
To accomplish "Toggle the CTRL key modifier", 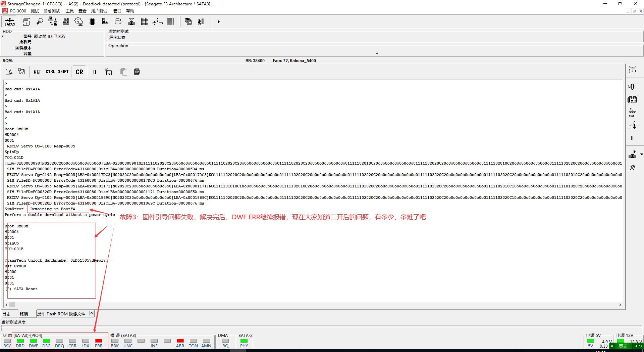I will pos(50,72).
